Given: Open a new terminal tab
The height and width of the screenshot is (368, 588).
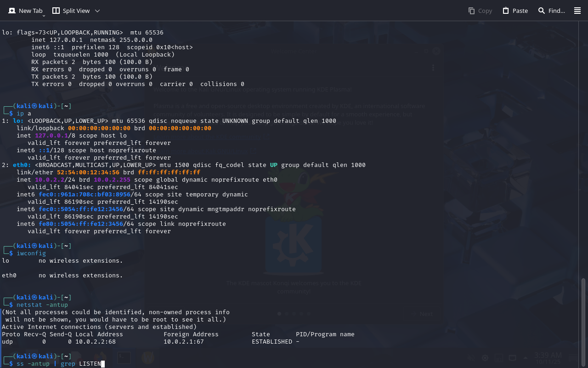Looking at the screenshot, I should coord(25,11).
